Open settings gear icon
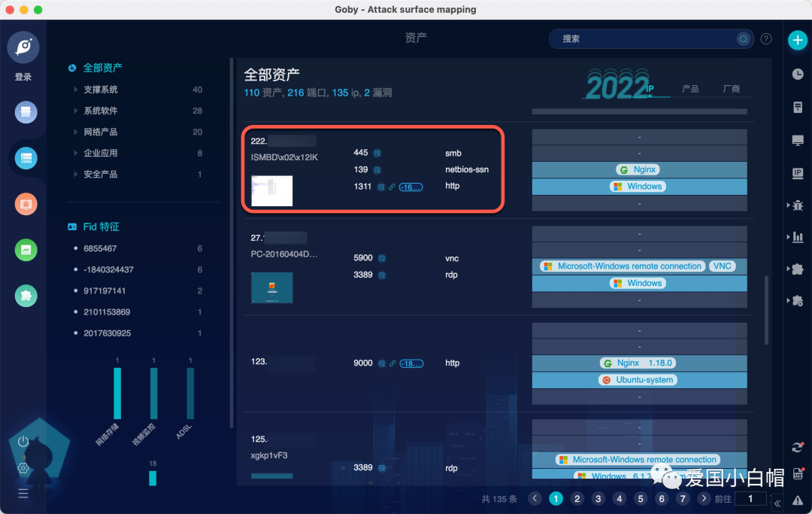Screen dimensions: 812x514 point(23,468)
